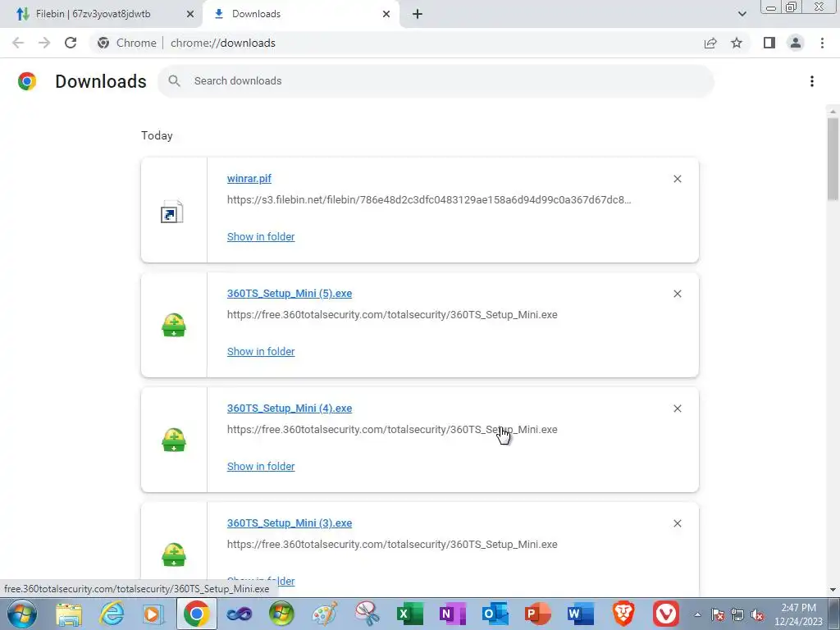840x630 pixels.
Task: Open the 360TS_Setup_Mini (5).exe link
Action: tap(290, 293)
